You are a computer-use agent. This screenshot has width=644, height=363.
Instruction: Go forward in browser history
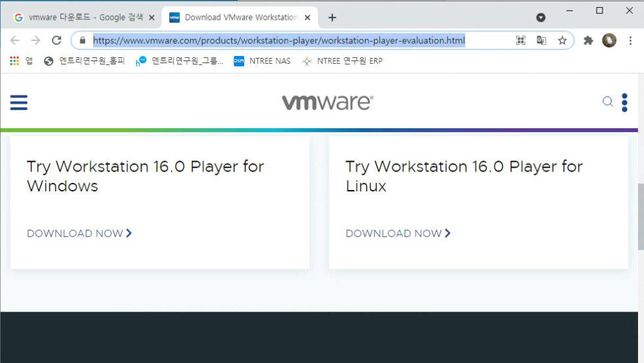click(x=36, y=40)
